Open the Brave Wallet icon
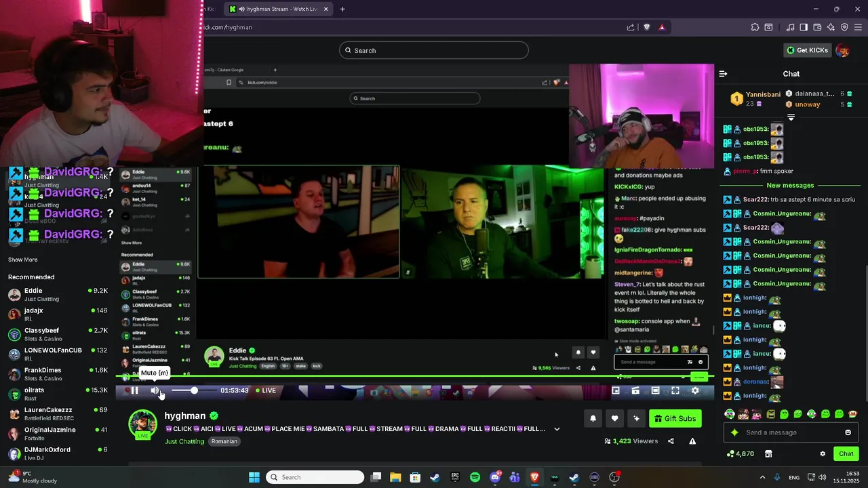 coord(817,27)
